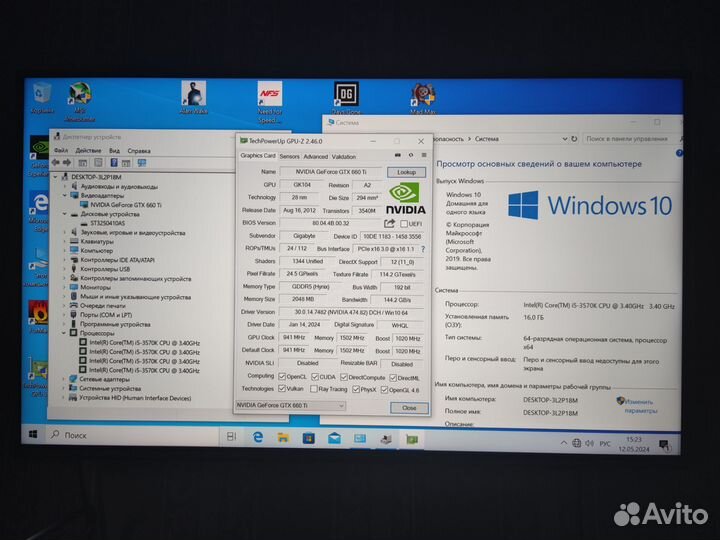Click the GPU-Z refresh icon
The width and height of the screenshot is (720, 540).
411,155
